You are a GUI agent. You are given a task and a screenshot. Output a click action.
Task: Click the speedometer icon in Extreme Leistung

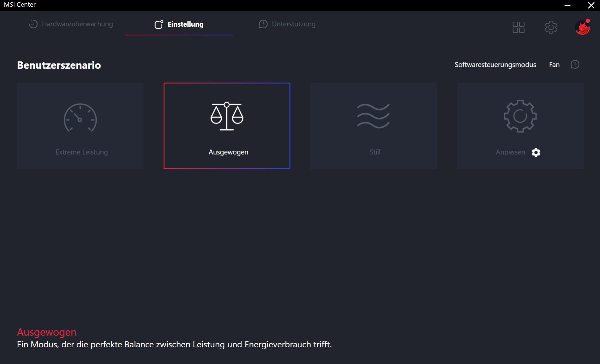pos(80,118)
